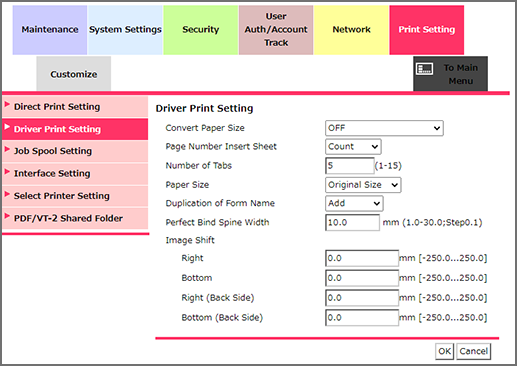Select Driver Print Setting sidebar item
The image size is (517, 366).
[x=75, y=129]
